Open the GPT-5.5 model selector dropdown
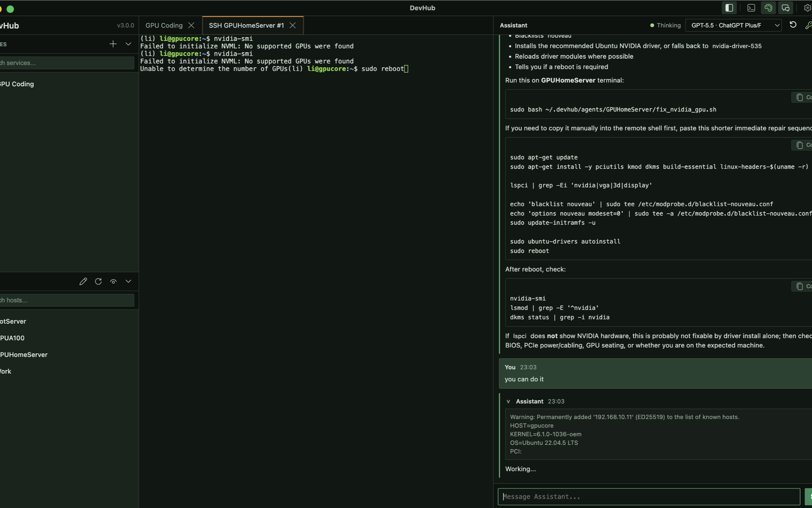Image resolution: width=812 pixels, height=508 pixels. 733,25
